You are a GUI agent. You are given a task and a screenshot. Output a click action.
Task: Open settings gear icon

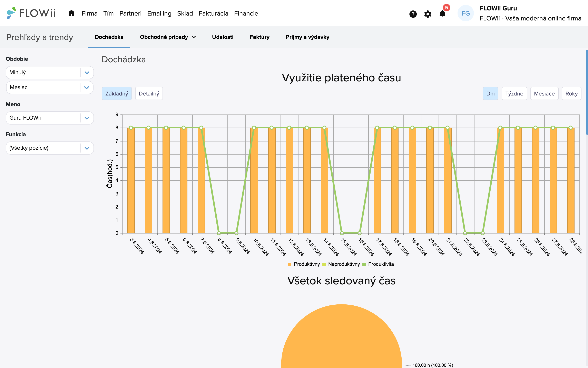(x=428, y=14)
